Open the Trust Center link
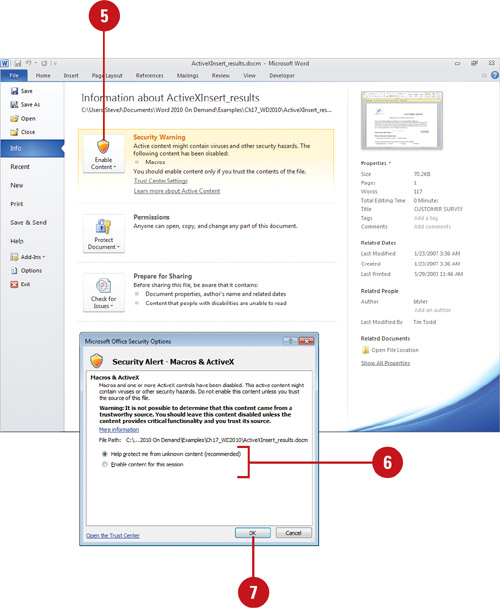 click(113, 535)
